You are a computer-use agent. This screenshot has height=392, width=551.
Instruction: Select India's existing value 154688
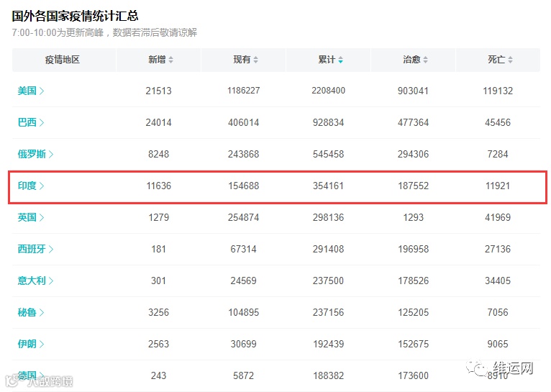[x=244, y=186]
